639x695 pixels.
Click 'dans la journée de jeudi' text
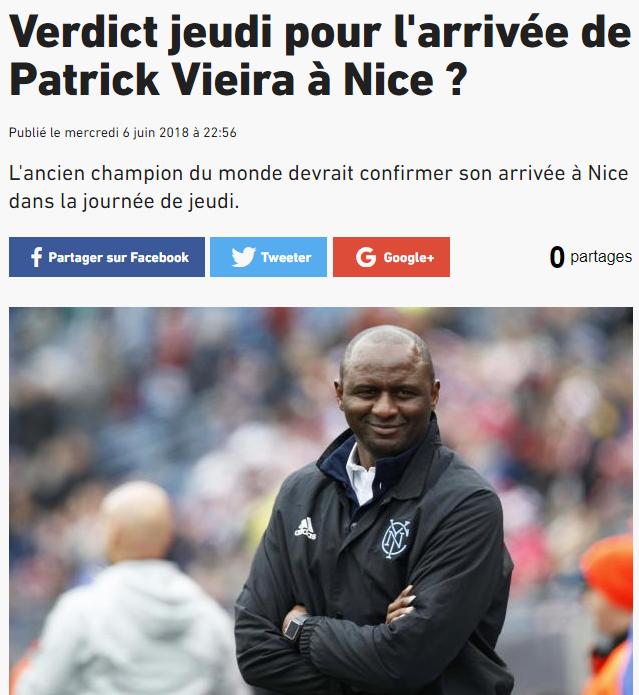click(x=122, y=202)
